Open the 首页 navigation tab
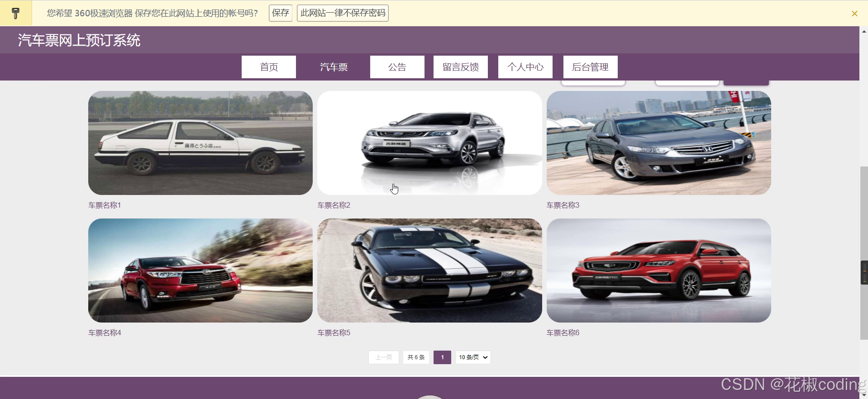This screenshot has width=868, height=399. pos(269,67)
